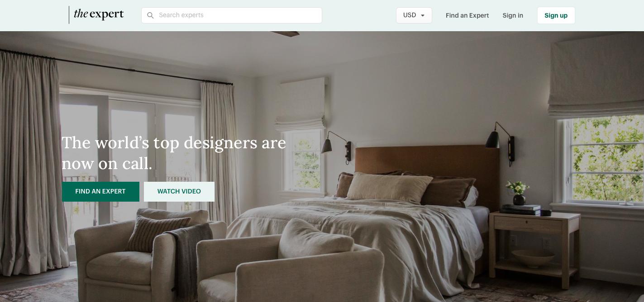The image size is (644, 302).
Task: Open Find an Expert navigation link
Action: coord(467,15)
